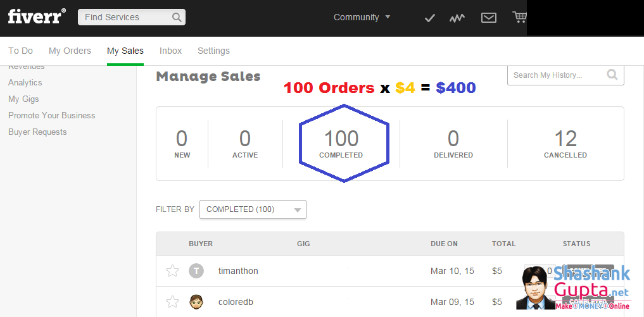
Task: Open the shopping cart icon
Action: point(519,17)
